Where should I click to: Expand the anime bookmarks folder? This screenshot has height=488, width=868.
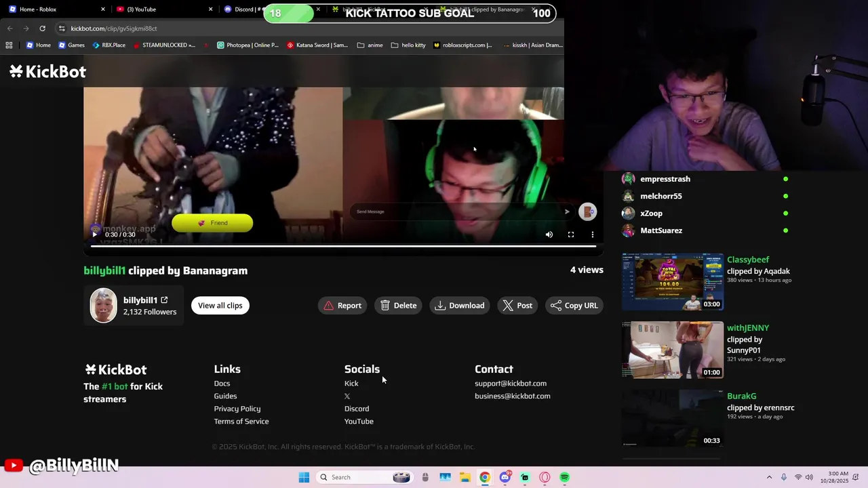(x=370, y=45)
